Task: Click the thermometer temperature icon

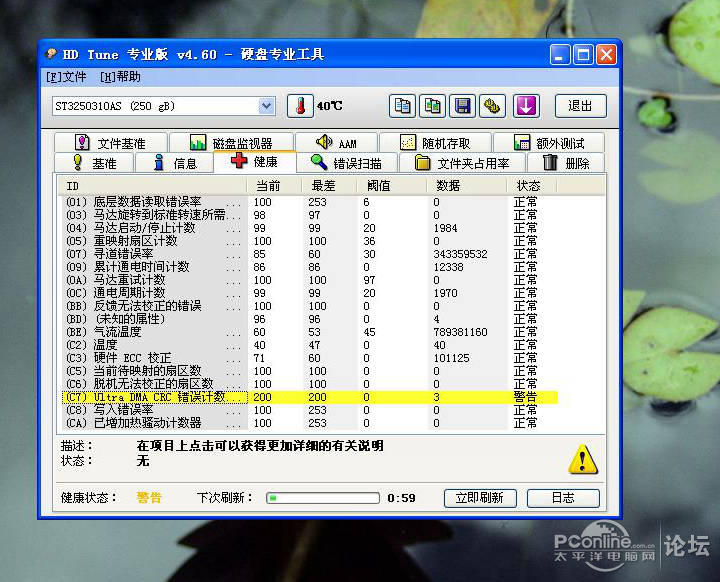Action: (300, 106)
